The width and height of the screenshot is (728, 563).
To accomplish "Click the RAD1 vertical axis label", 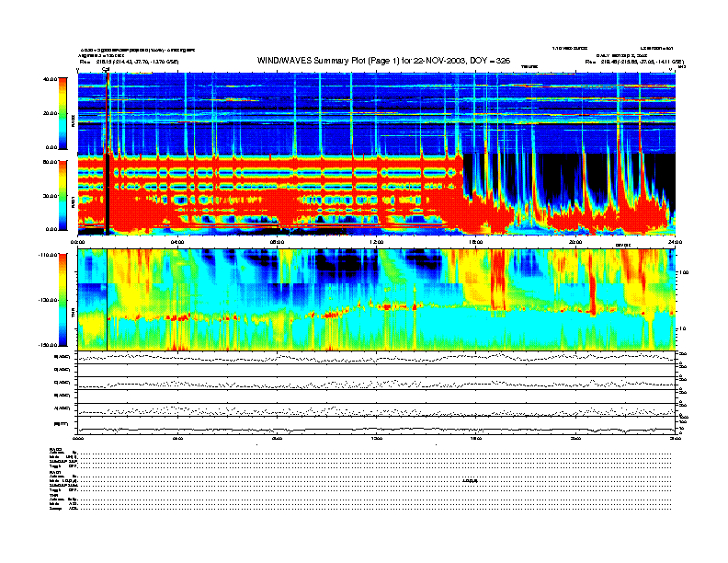I will [73, 202].
